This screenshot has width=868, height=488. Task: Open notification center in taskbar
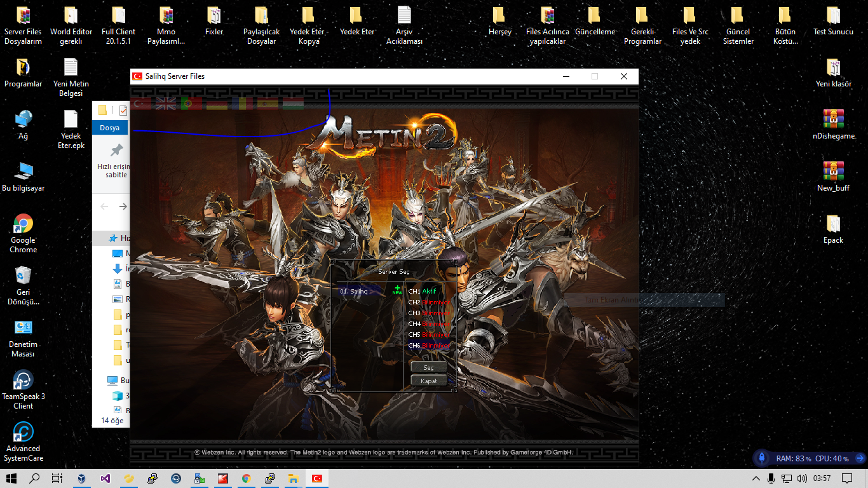click(x=847, y=478)
